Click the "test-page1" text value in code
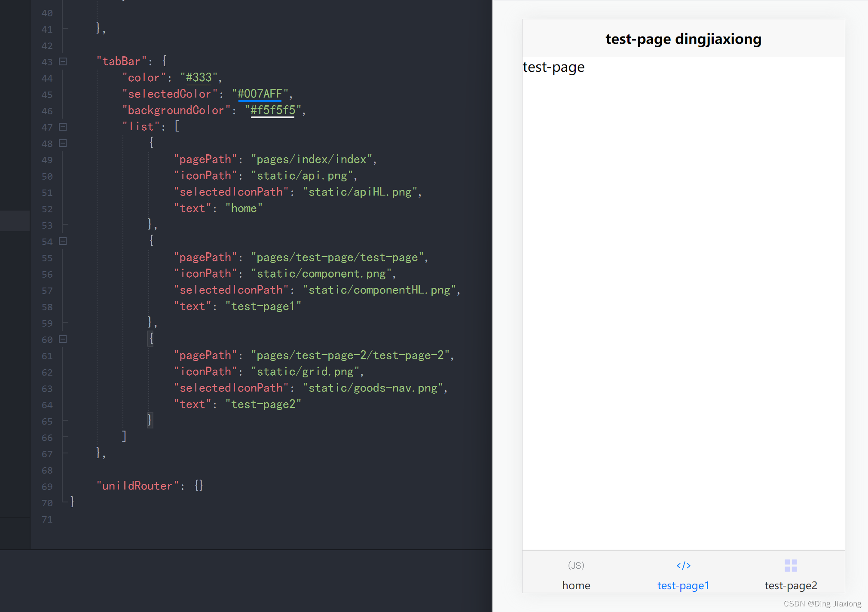 (x=263, y=306)
